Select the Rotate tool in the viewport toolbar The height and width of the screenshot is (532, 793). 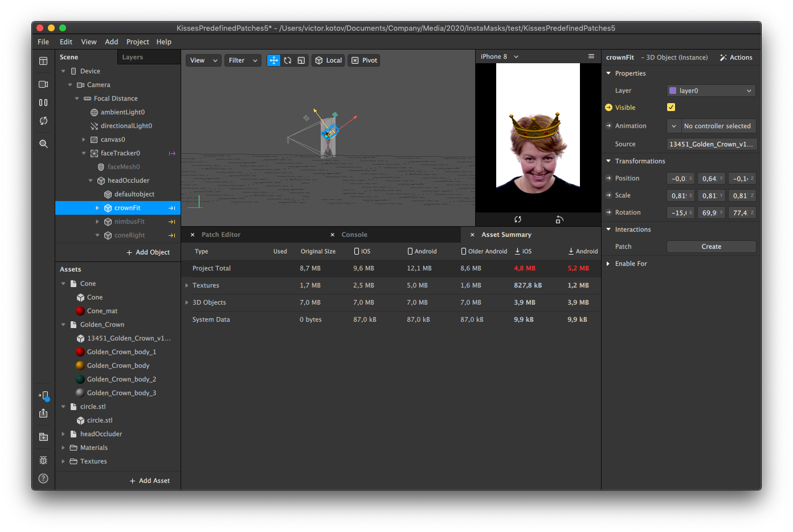click(287, 60)
